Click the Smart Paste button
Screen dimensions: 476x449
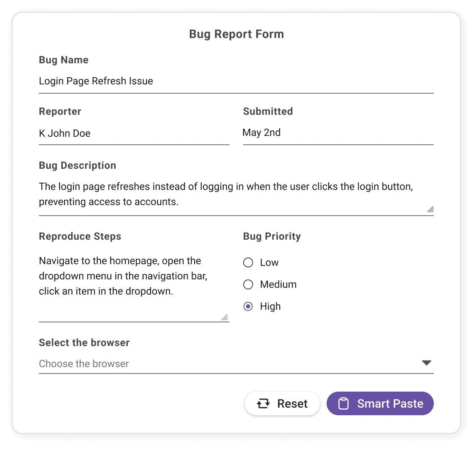coord(380,403)
